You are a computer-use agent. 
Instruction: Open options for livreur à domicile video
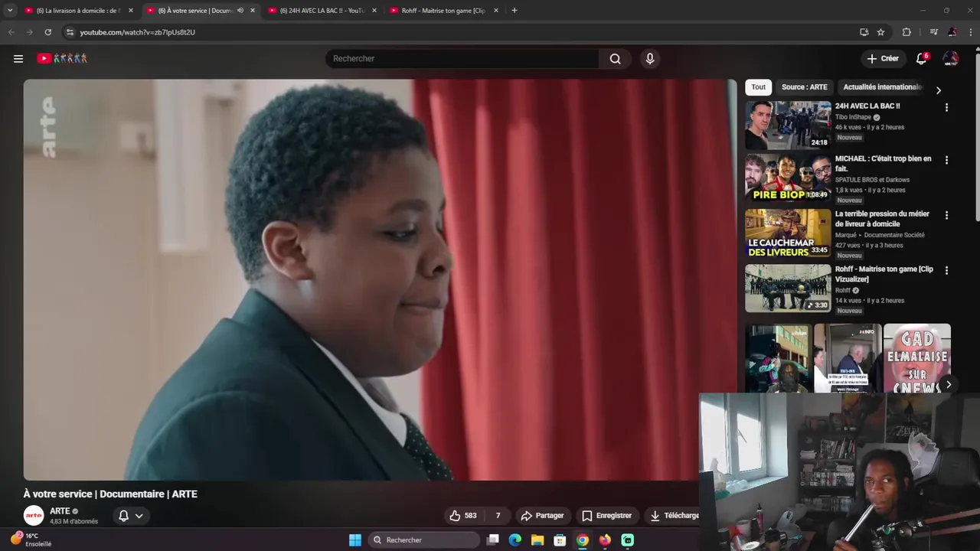(946, 216)
